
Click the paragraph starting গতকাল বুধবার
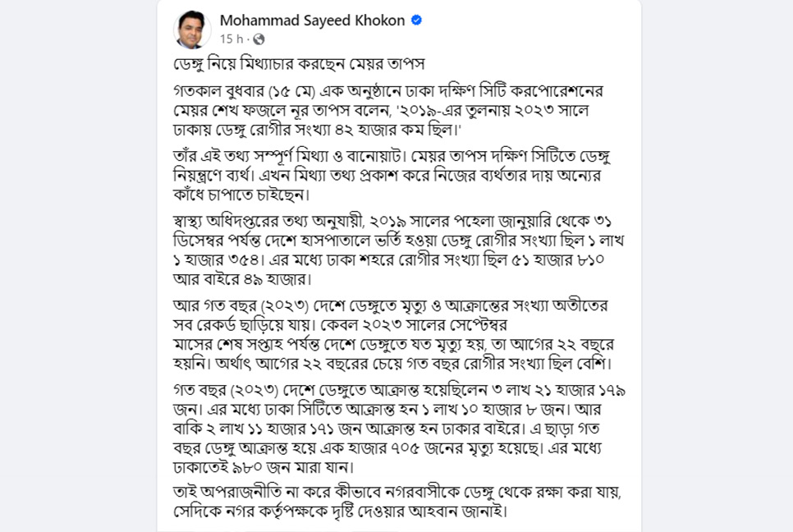pos(388,110)
